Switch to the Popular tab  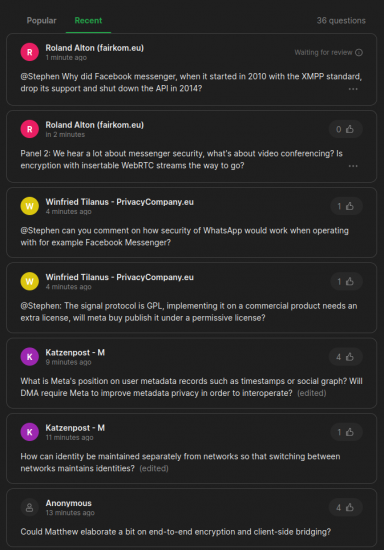point(41,21)
